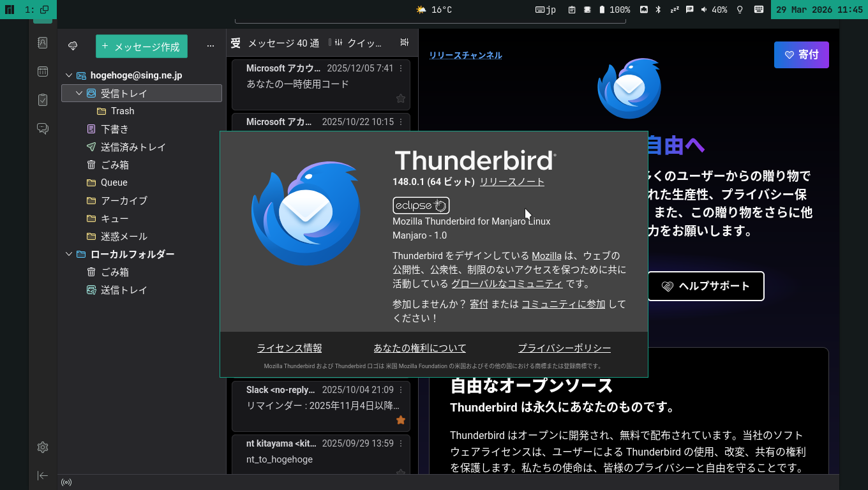Collapse the 受信トレイ folder tree
Screen dimensions: 868x490
79,93
